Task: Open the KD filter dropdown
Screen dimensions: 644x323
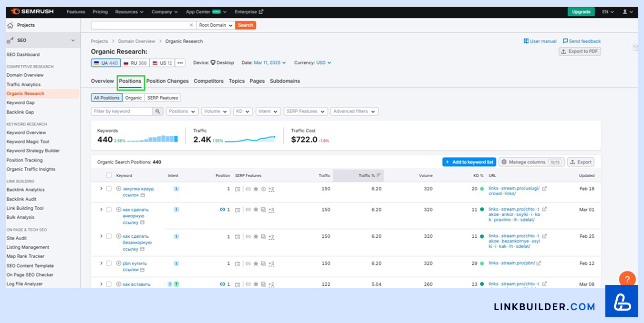Action: [x=243, y=111]
